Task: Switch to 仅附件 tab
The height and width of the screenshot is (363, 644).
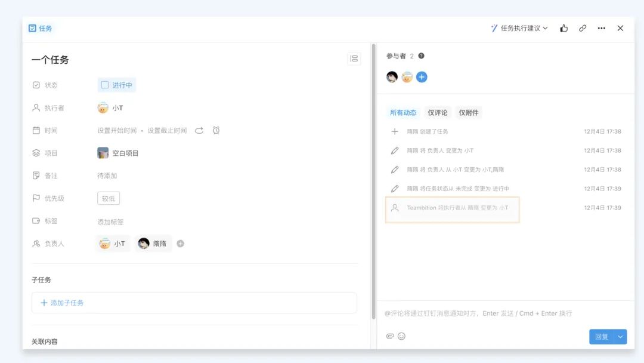Action: point(469,112)
